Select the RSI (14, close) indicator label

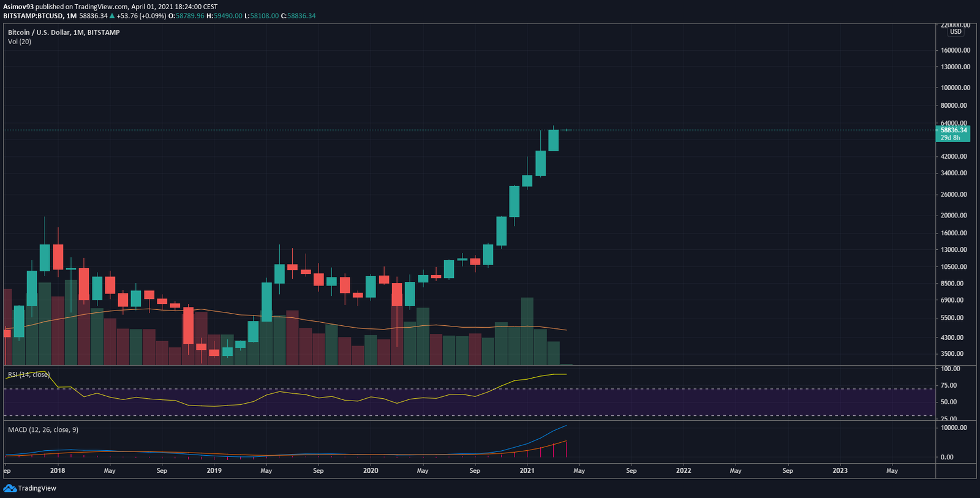tap(29, 374)
